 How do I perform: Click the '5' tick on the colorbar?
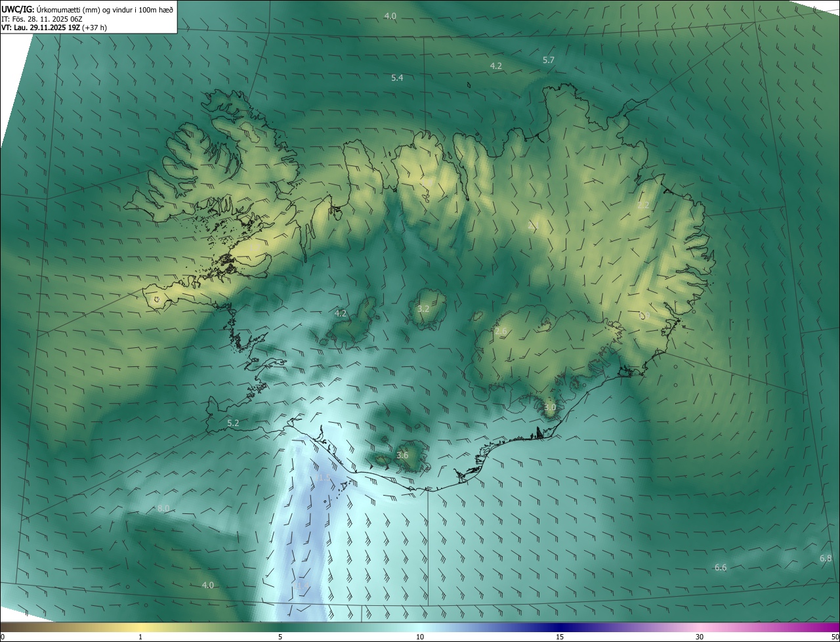coord(280,637)
